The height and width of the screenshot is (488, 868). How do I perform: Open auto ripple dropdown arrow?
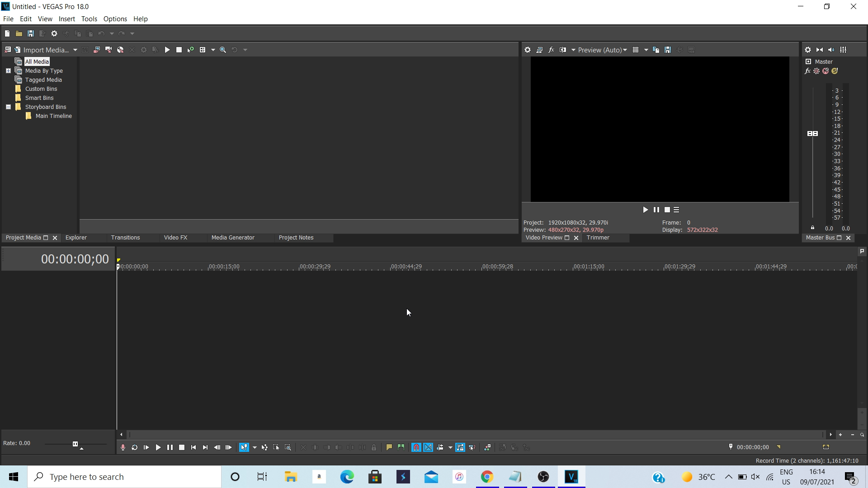click(x=450, y=447)
